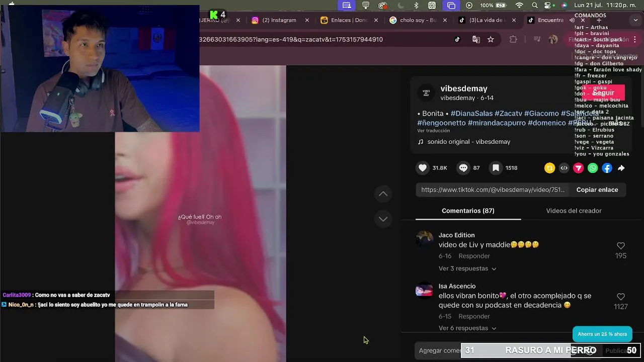Viewport: 644px width, 362px height.
Task: Share via the Facebook icon
Action: 607,168
